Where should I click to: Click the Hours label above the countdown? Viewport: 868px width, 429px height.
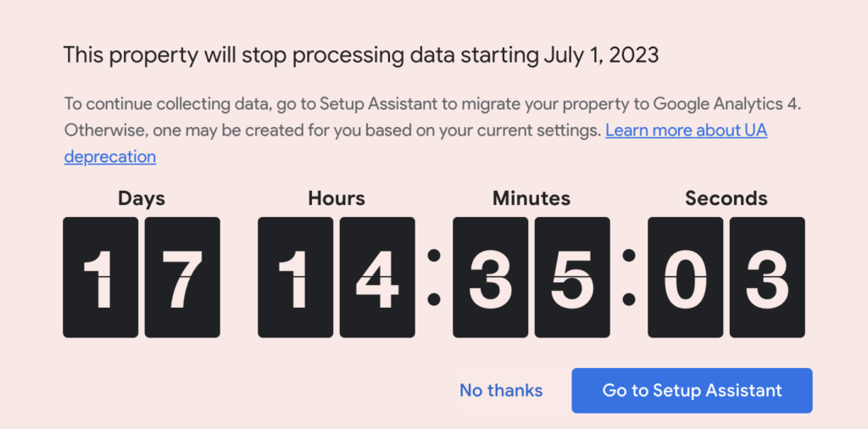pos(337,199)
